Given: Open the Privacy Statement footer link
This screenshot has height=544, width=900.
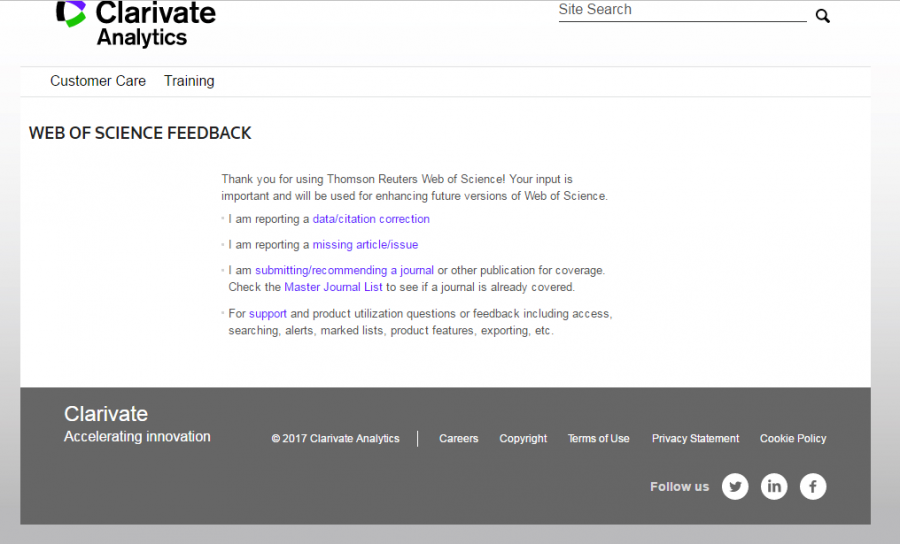Looking at the screenshot, I should [695, 438].
